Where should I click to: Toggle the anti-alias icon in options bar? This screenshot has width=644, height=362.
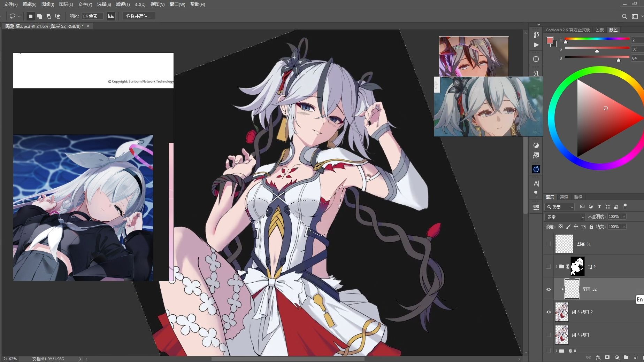coord(111,16)
